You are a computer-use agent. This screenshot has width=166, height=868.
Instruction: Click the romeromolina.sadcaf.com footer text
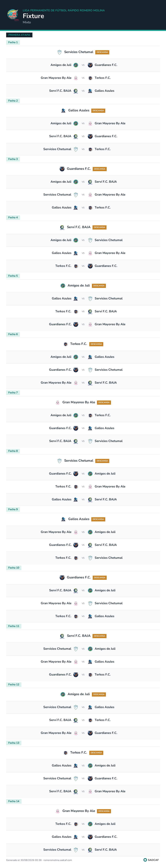[x=58, y=860]
